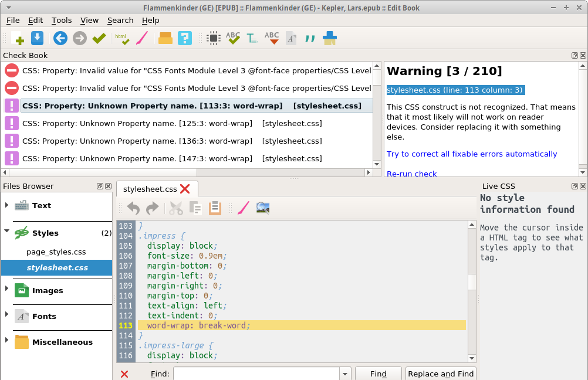Click the embedded chip icon in toolbar
Screen dimensions: 588x380
(x=214, y=38)
